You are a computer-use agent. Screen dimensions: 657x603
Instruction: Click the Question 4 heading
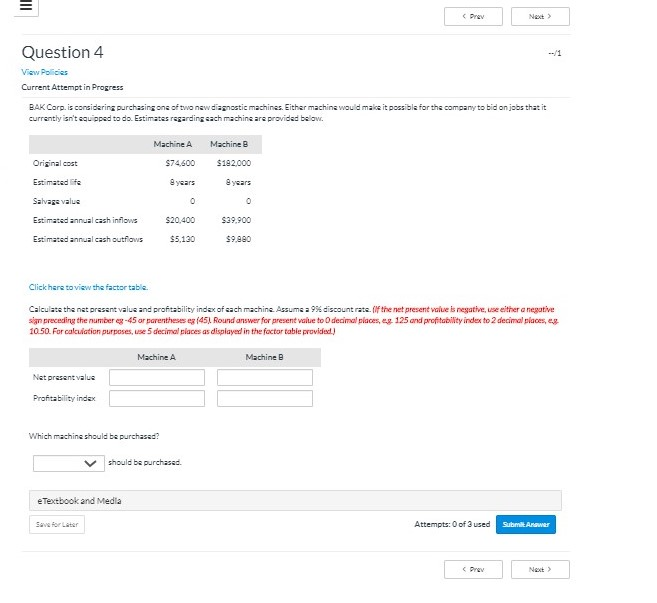[62, 52]
